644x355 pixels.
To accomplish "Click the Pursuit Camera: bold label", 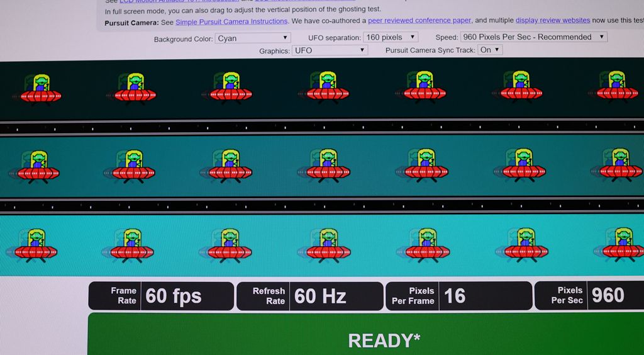I will point(131,23).
